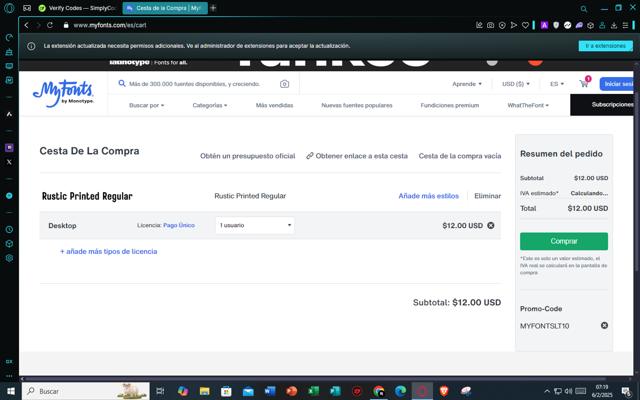
Task: Click the Windows taskbar search box
Action: 86,391
